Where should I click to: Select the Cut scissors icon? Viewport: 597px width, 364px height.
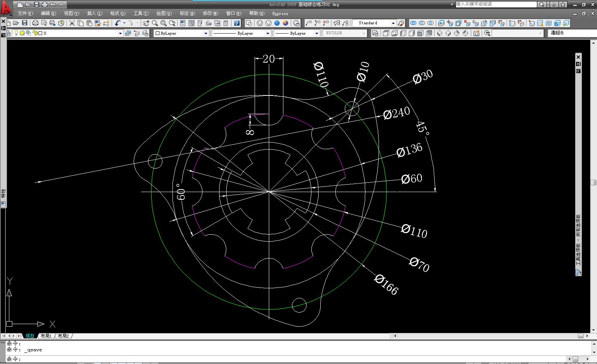pyautogui.click(x=72, y=23)
